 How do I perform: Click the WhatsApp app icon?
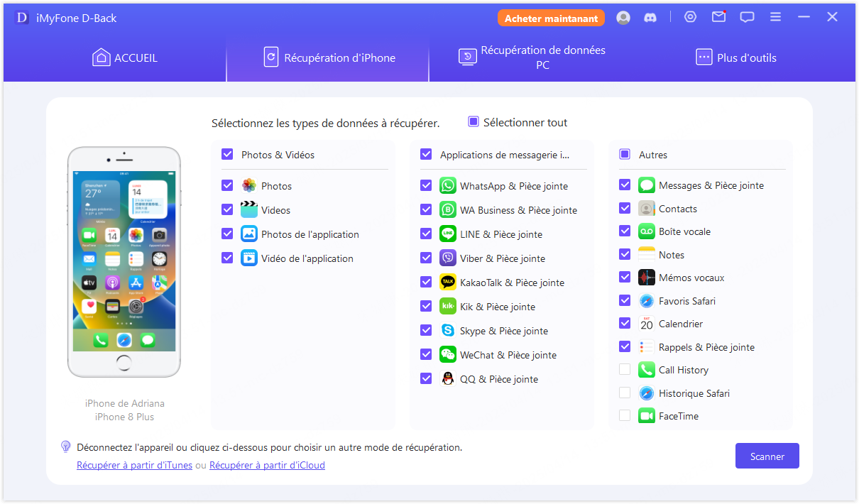coord(447,186)
